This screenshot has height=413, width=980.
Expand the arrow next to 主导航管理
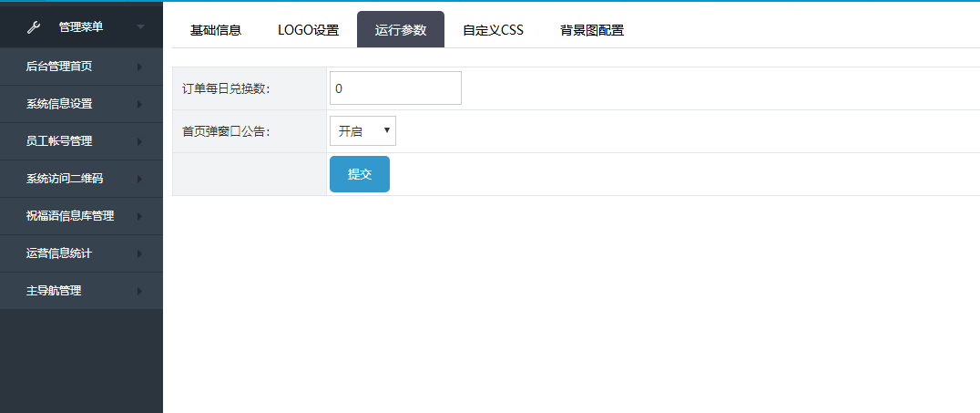point(140,291)
